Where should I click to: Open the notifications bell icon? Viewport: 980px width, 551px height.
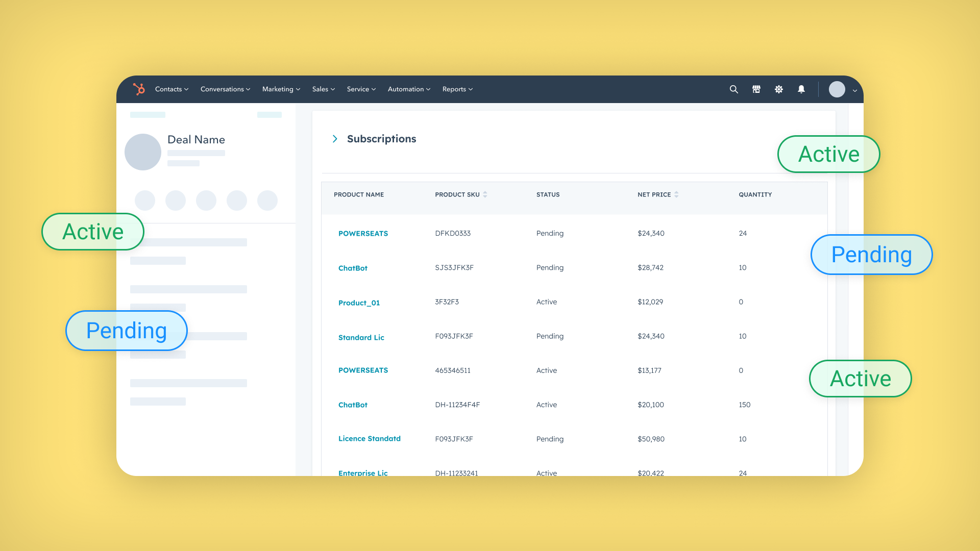pos(801,89)
